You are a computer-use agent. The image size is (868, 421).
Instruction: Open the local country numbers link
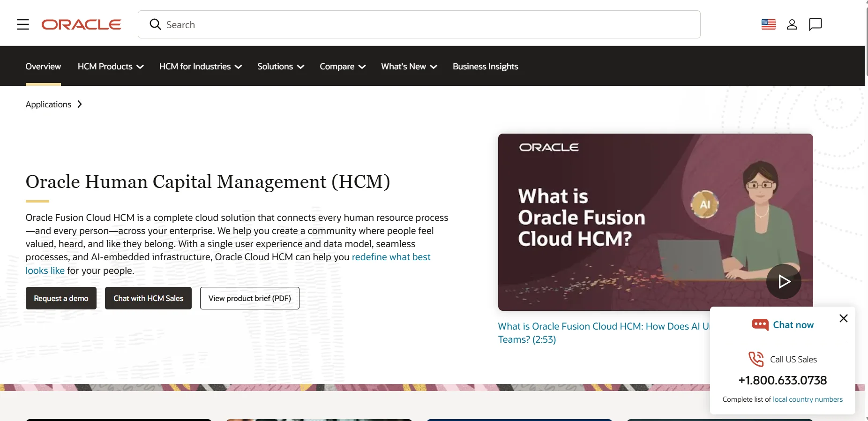point(808,399)
